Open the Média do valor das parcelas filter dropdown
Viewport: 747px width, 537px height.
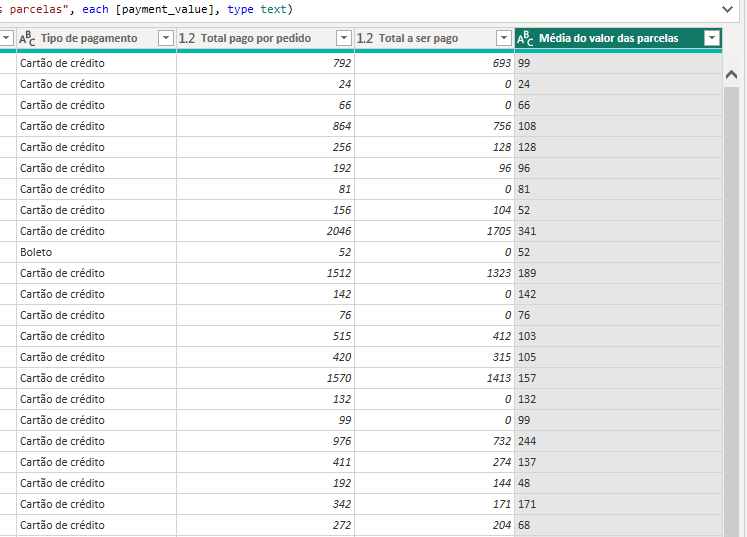[x=712, y=38]
